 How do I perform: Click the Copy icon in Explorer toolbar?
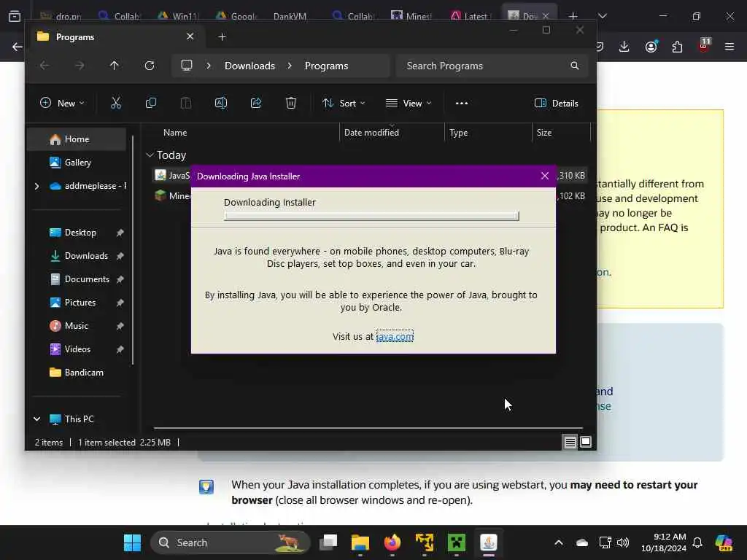(x=150, y=104)
